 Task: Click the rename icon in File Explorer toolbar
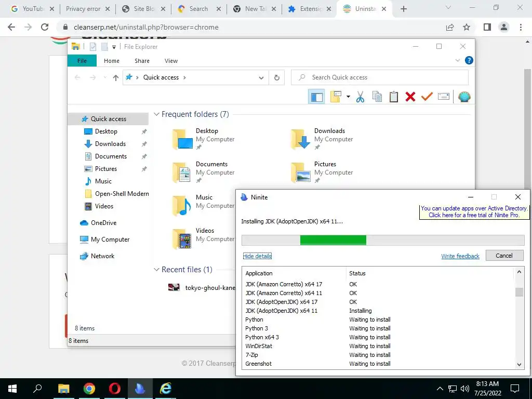click(x=444, y=97)
